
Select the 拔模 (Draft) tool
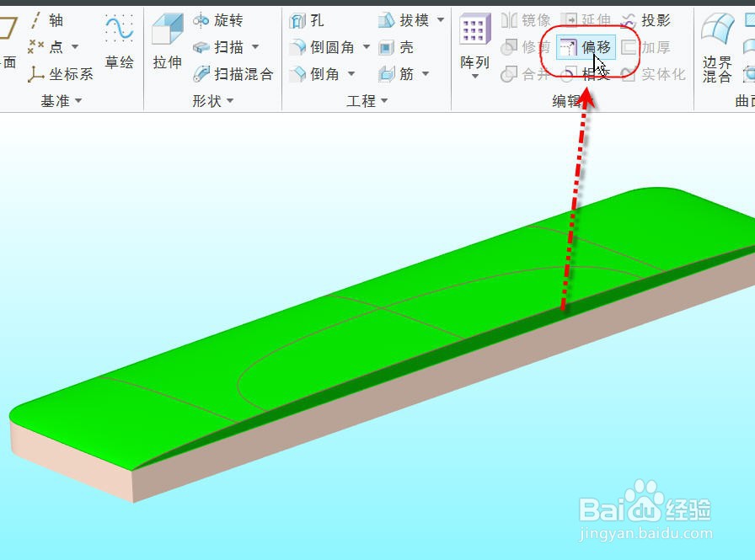[404, 20]
